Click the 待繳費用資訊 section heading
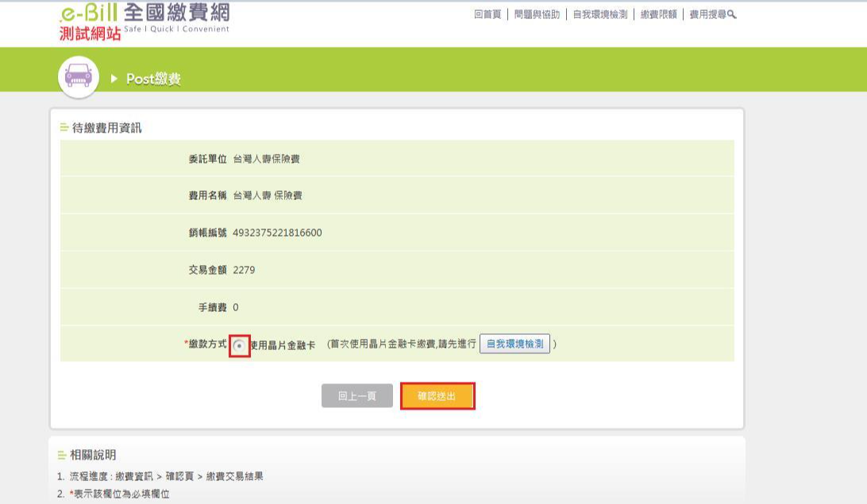Screen dimensions: 867x504 [106, 128]
